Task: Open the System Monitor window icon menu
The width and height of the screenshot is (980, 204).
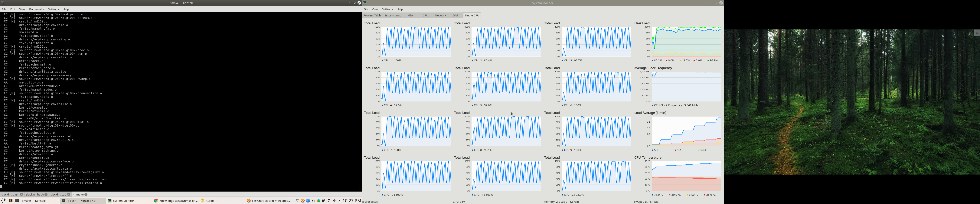Action: tap(364, 3)
